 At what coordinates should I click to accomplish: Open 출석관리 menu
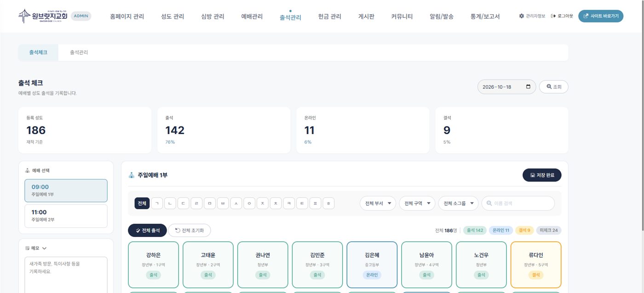point(290,17)
